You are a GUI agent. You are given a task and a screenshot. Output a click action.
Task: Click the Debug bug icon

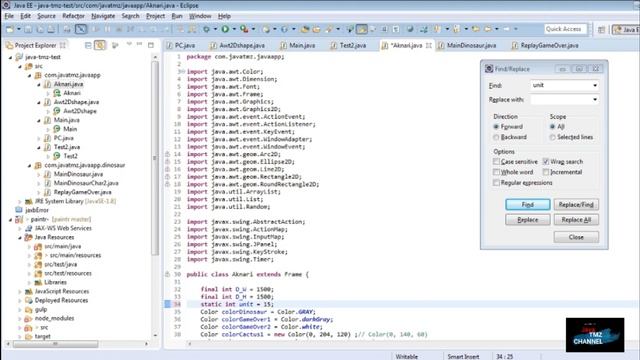tap(207, 29)
